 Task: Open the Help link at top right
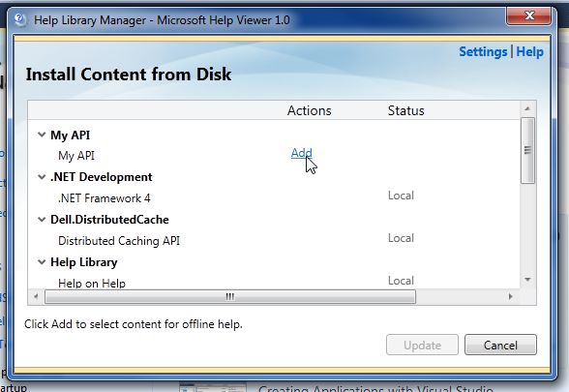[x=530, y=51]
